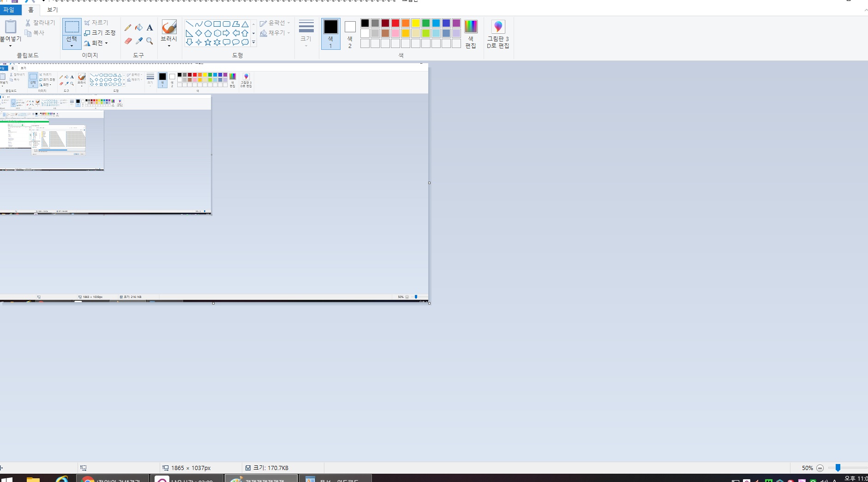Switch to the 홈 (Home) tab

[x=31, y=10]
